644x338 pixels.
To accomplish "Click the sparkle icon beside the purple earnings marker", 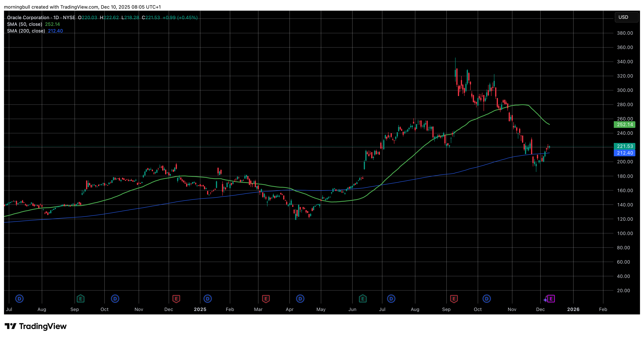I will click(545, 300).
